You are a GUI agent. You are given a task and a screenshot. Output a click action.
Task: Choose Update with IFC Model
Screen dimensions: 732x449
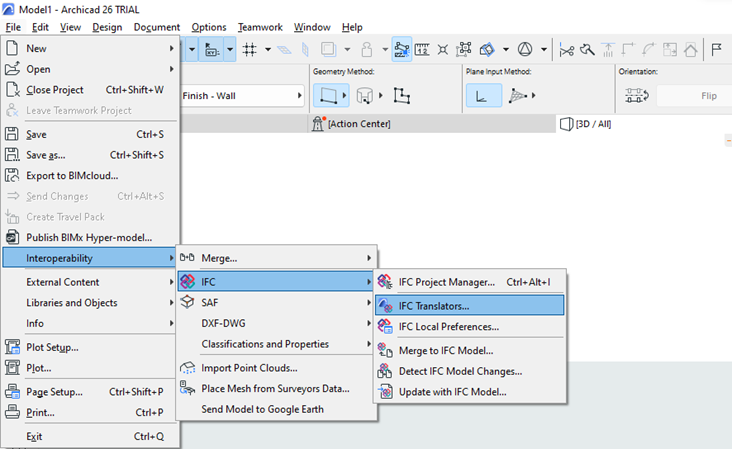click(471, 392)
